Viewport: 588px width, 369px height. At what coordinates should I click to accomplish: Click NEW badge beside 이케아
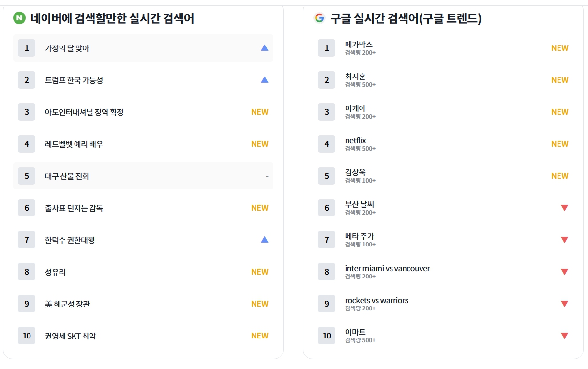pyautogui.click(x=560, y=112)
